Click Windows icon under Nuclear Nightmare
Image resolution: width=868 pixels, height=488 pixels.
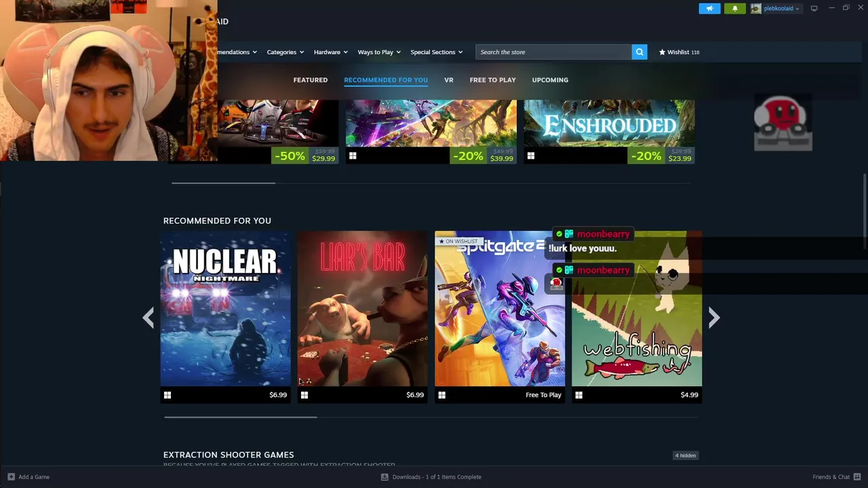tap(167, 394)
